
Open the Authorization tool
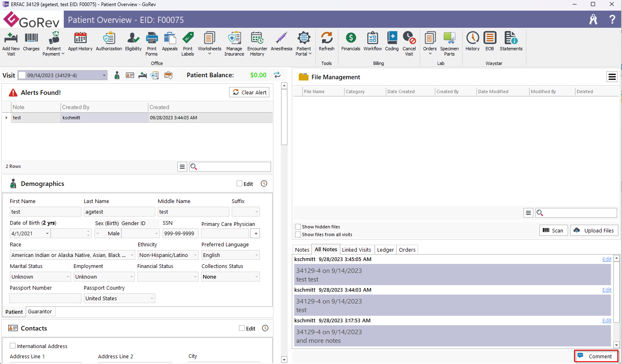[109, 41]
